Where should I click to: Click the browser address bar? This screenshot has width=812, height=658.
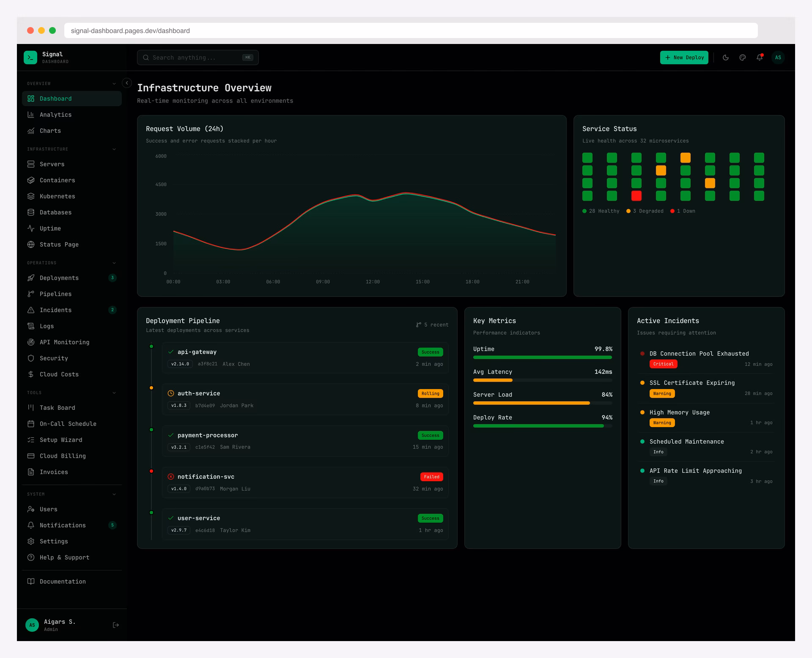click(x=411, y=30)
